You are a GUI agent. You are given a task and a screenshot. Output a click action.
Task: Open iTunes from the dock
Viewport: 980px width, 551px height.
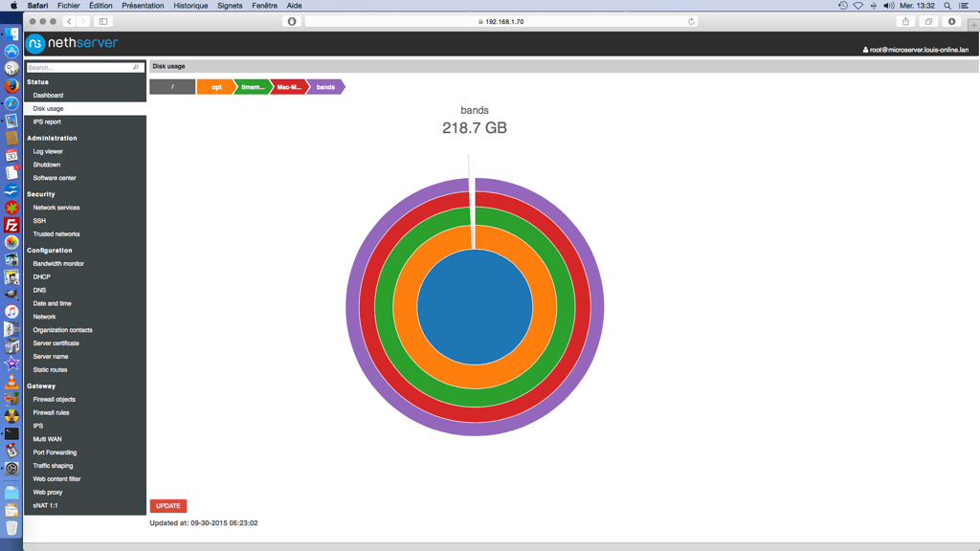(x=11, y=311)
